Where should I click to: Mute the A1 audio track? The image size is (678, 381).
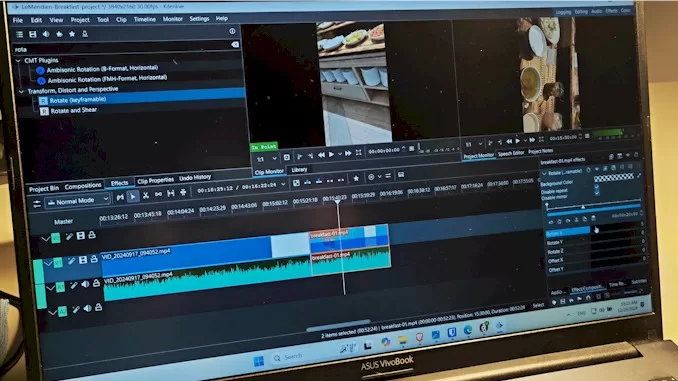[85, 284]
